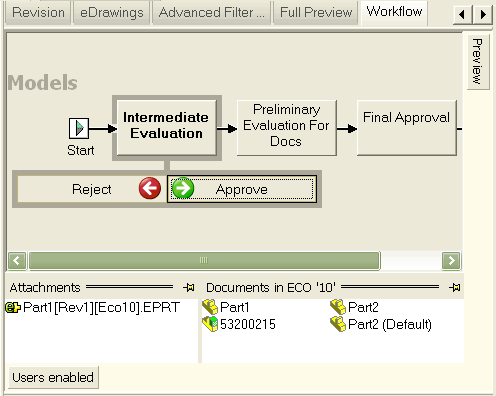Select Preliminary Evaluation For Docs step
Image resolution: width=496 pixels, height=396 pixels.
click(x=287, y=128)
